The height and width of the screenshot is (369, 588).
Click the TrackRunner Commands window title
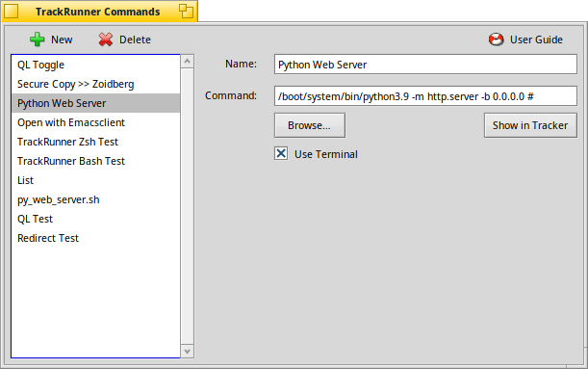pyautogui.click(x=98, y=12)
